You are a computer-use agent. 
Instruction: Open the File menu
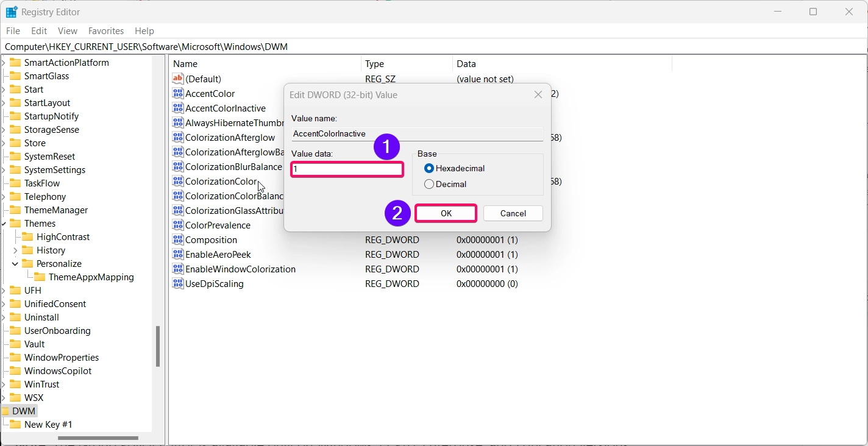13,30
